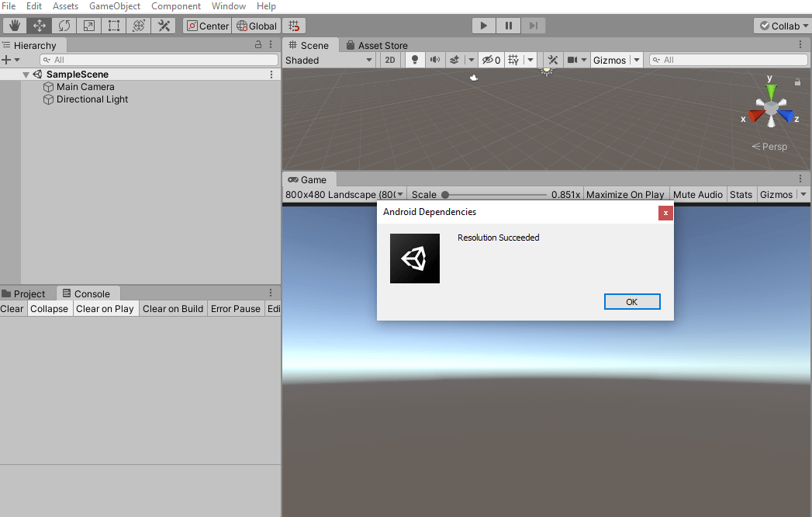Open Game view Gizmos dropdown arrow

[803, 195]
